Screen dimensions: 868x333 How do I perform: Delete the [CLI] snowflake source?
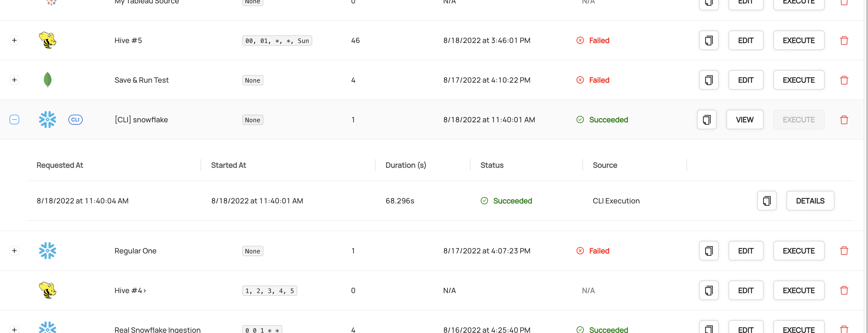844,120
